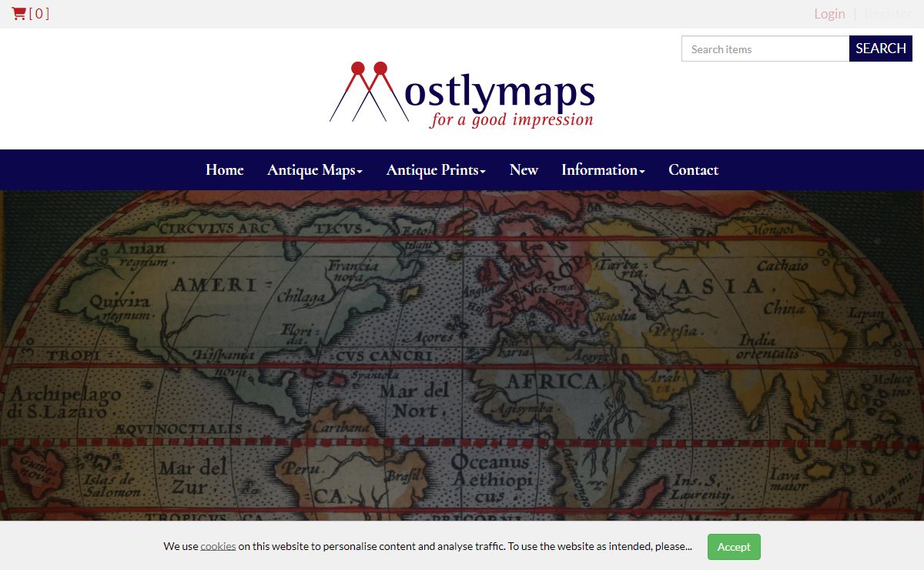Click the cookies policy link

[218, 546]
